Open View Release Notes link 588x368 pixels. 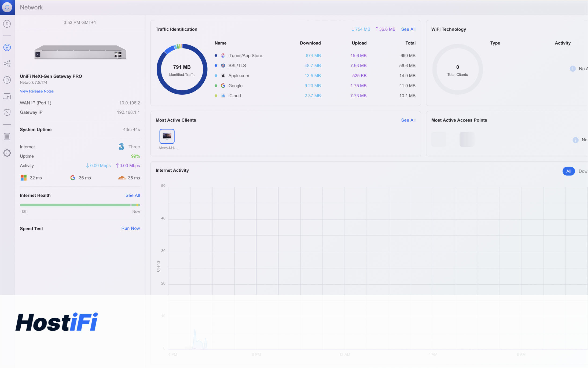coord(36,91)
